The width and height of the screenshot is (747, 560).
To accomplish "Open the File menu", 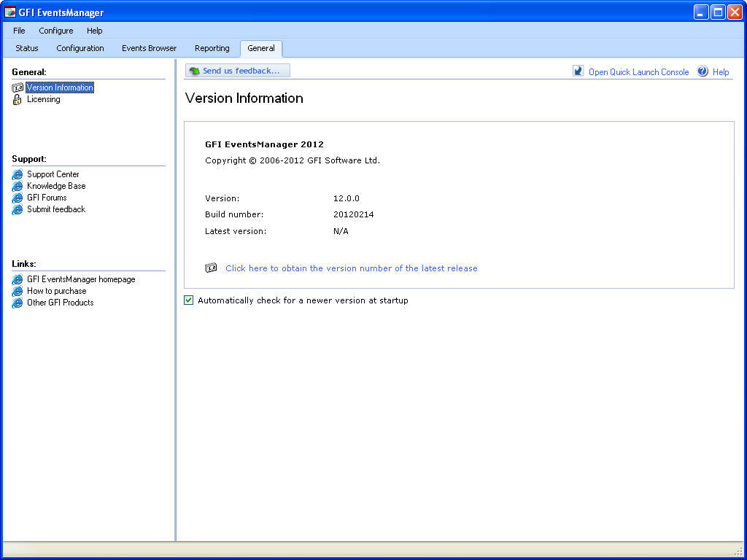I will pyautogui.click(x=19, y=31).
